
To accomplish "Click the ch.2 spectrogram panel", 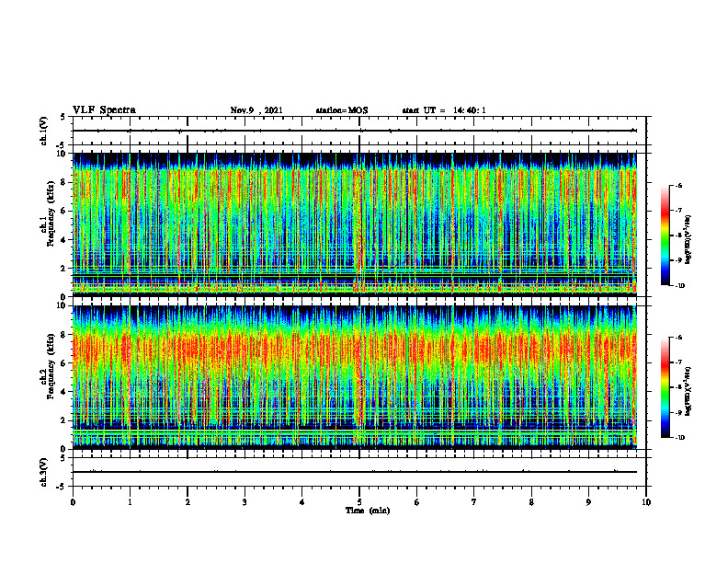I will pos(355,377).
